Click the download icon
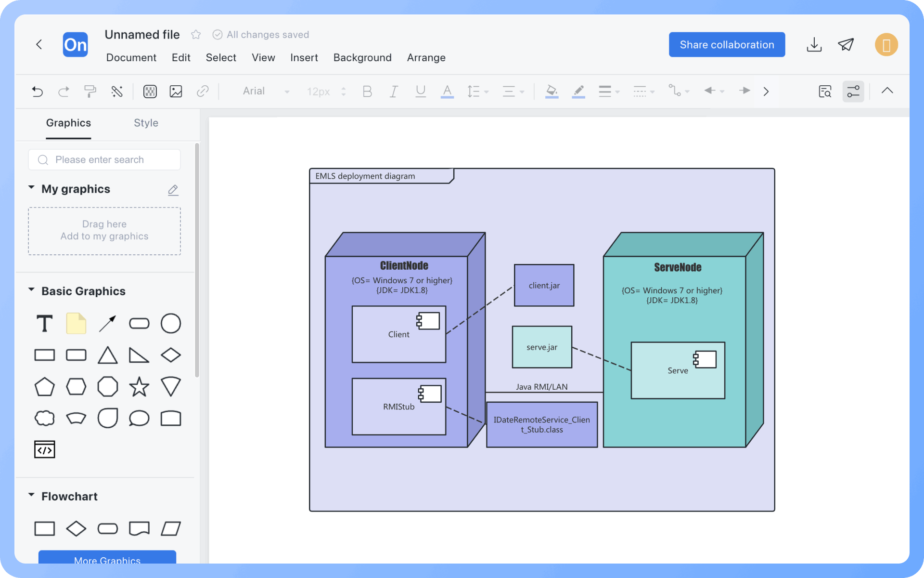Screen dimensions: 924x578 pos(814,45)
